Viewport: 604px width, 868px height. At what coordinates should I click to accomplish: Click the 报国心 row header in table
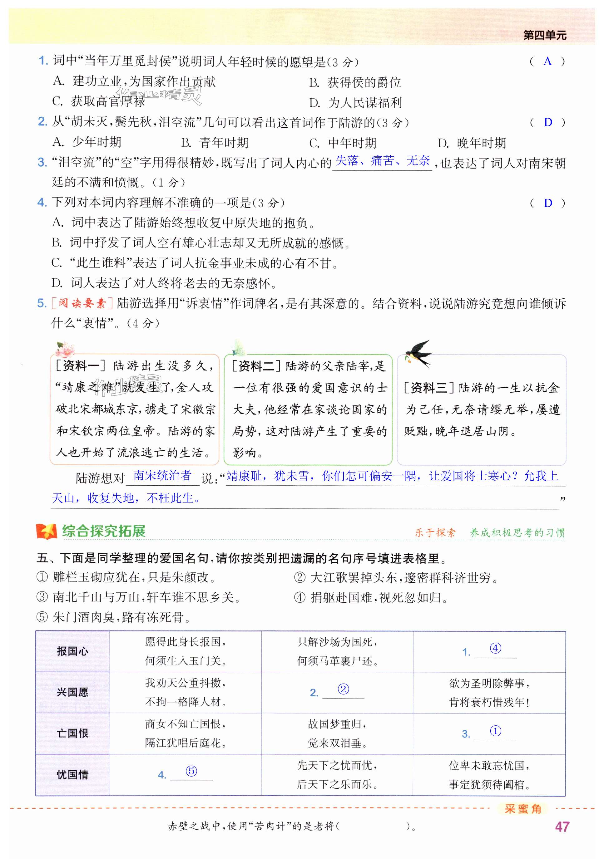(72, 651)
